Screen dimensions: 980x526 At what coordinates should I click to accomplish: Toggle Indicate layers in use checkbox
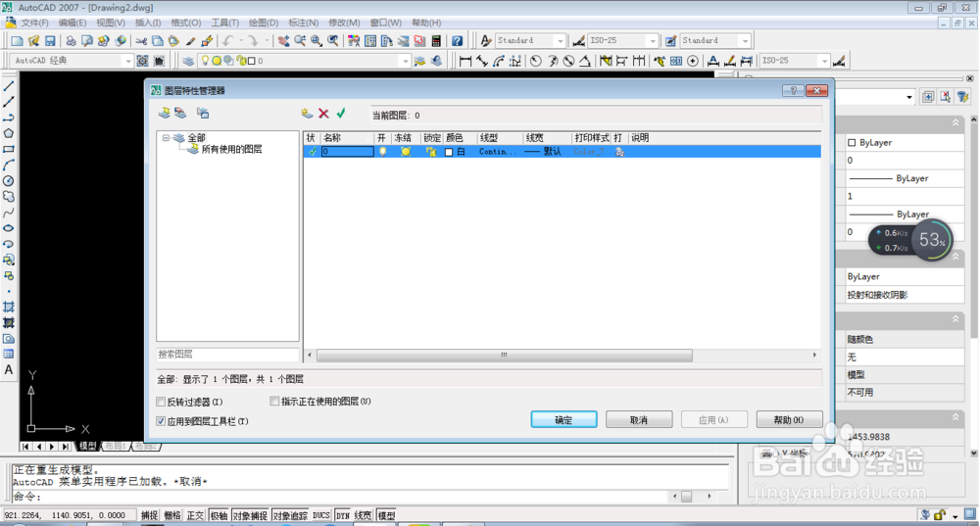[274, 401]
